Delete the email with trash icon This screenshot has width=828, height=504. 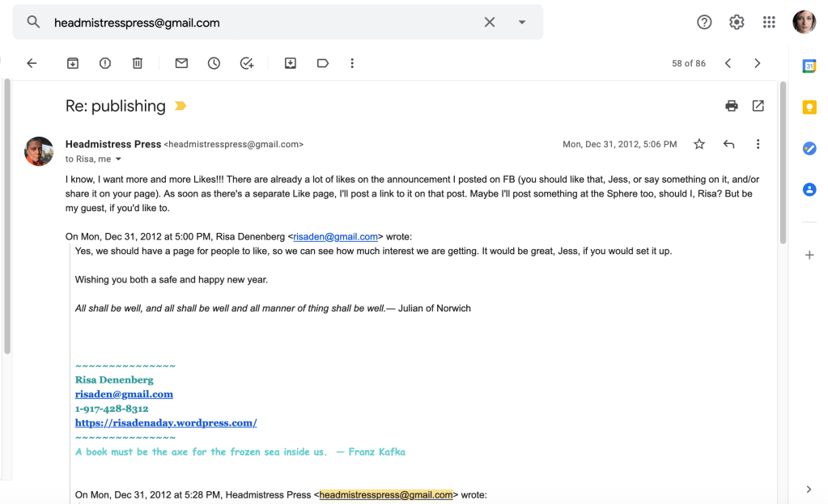[x=138, y=63]
